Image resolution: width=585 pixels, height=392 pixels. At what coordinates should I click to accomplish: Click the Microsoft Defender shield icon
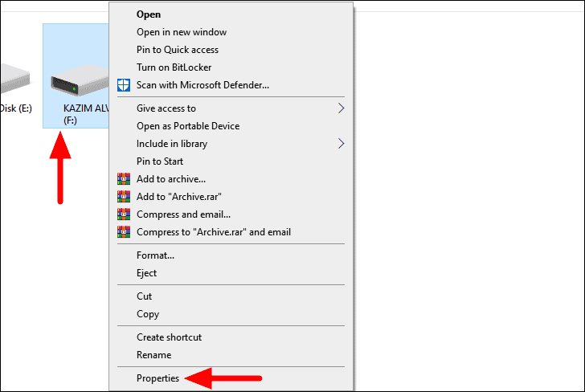coord(124,85)
